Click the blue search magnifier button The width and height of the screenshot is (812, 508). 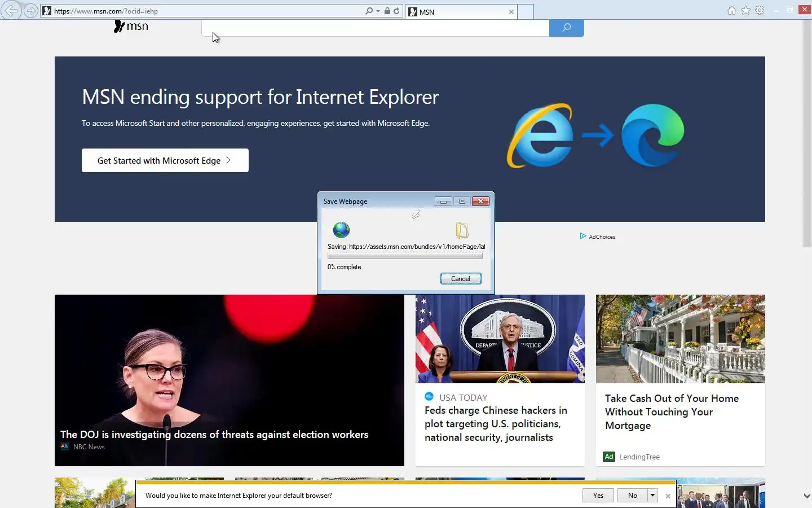click(567, 28)
